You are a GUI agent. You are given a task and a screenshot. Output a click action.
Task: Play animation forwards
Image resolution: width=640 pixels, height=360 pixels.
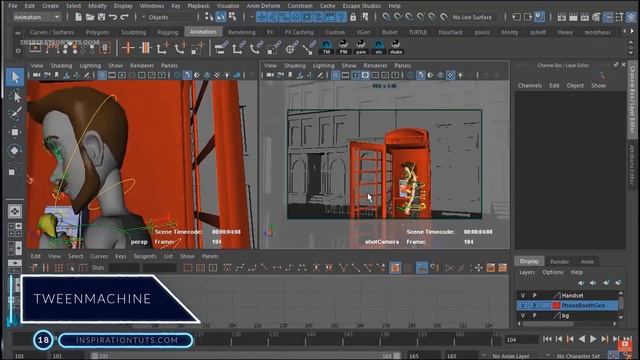point(593,339)
